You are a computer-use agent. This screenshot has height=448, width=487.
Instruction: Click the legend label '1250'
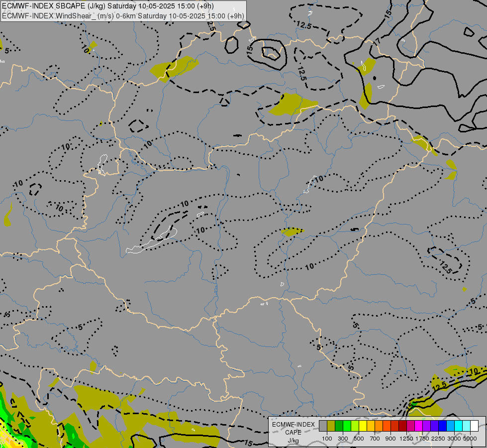406,439
